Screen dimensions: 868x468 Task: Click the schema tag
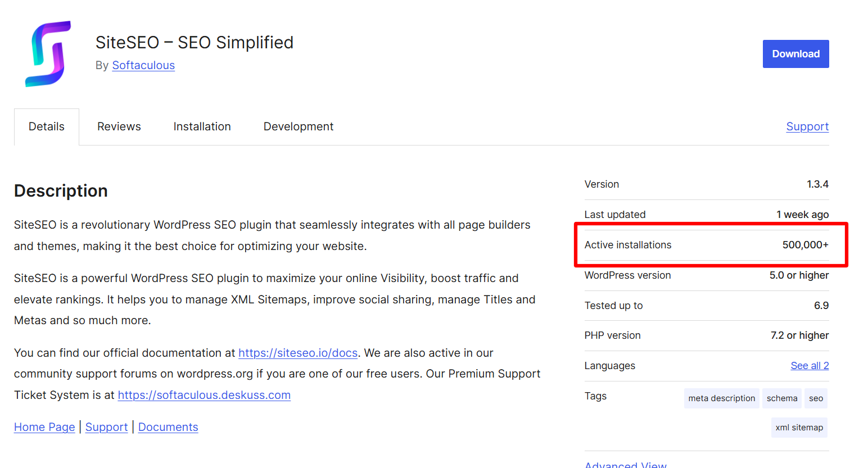[x=781, y=398]
